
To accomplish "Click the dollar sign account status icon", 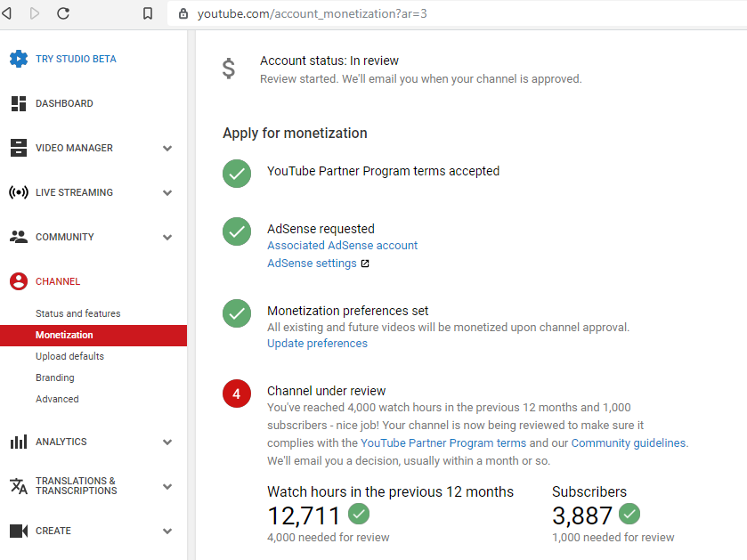I will coord(229,68).
